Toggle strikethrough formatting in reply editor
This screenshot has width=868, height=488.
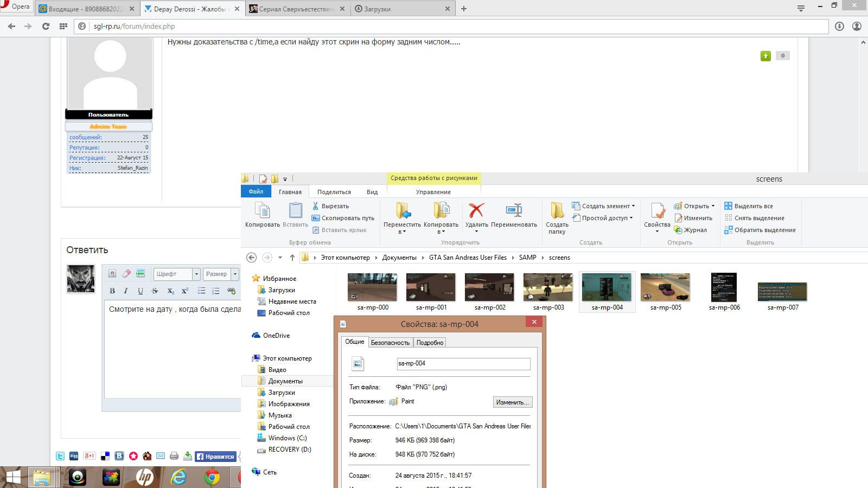(x=155, y=291)
